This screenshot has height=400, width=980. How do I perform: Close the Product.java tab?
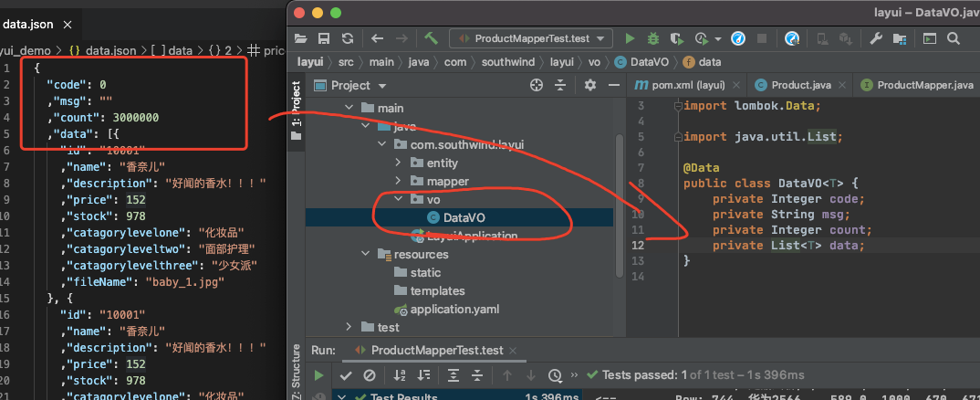(842, 85)
